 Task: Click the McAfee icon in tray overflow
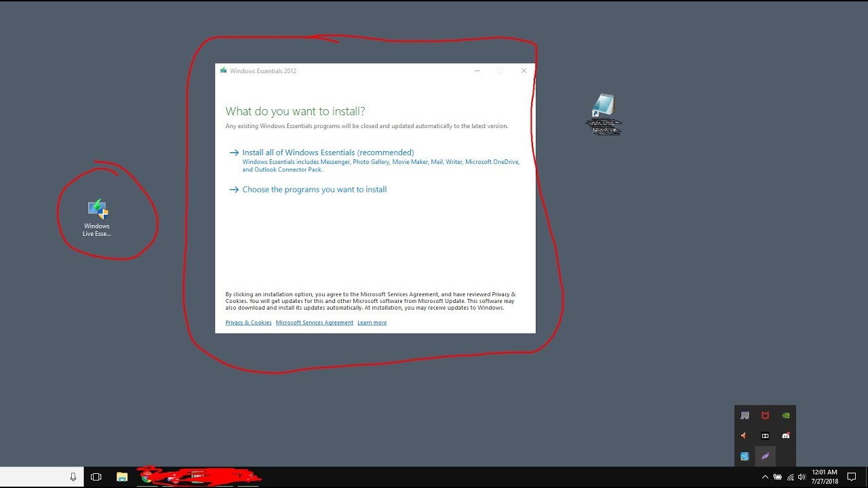765,415
